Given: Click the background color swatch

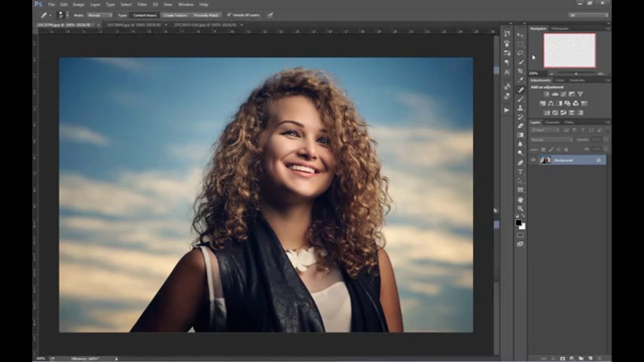Looking at the screenshot, I should 522,226.
